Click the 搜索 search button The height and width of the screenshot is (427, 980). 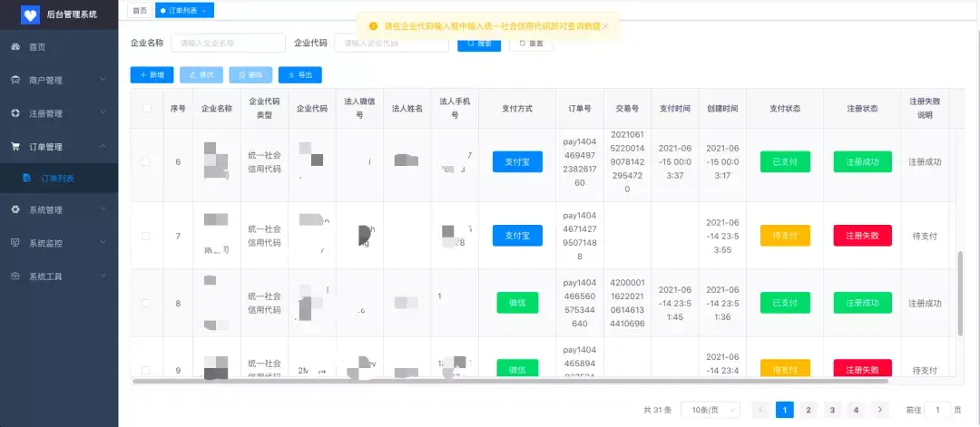(479, 44)
